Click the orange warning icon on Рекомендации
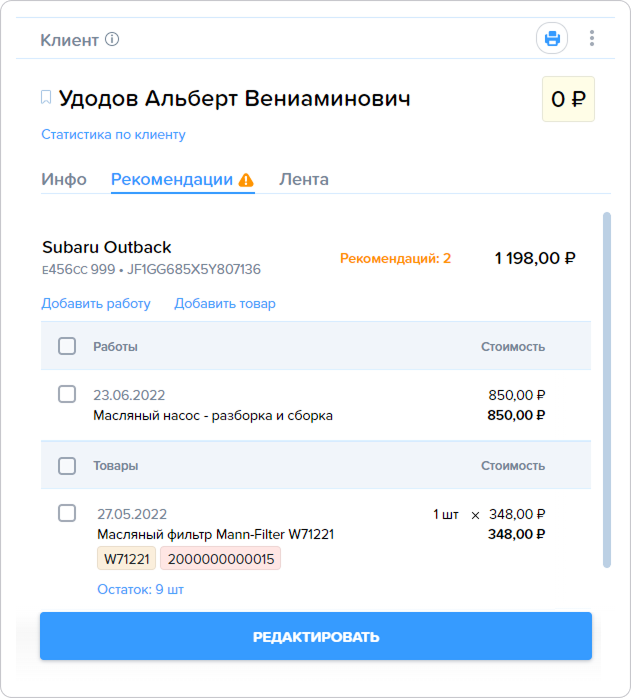Screen dimensions: 631x698 coord(246,180)
